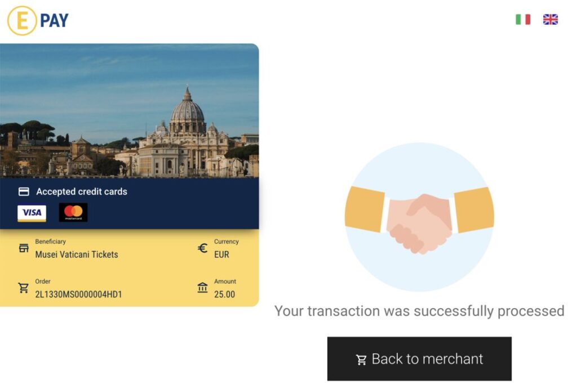Click order number 2L1330MS0000004HD1
Screen dimensions: 577x392
click(78, 295)
